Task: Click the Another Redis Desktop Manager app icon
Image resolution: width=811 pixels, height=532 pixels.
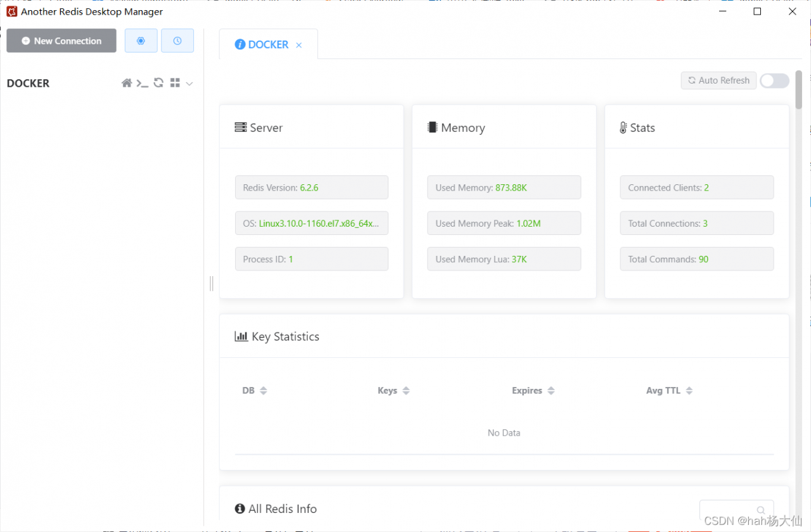Action: tap(11, 11)
